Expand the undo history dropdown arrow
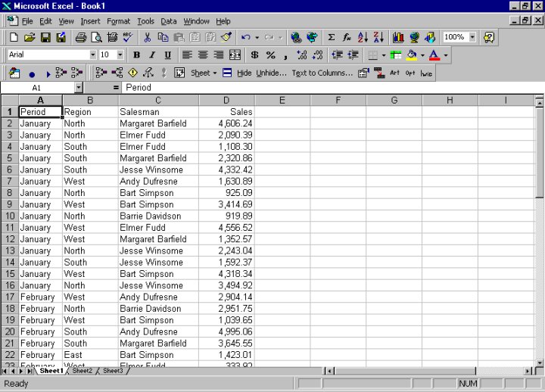 (x=257, y=37)
